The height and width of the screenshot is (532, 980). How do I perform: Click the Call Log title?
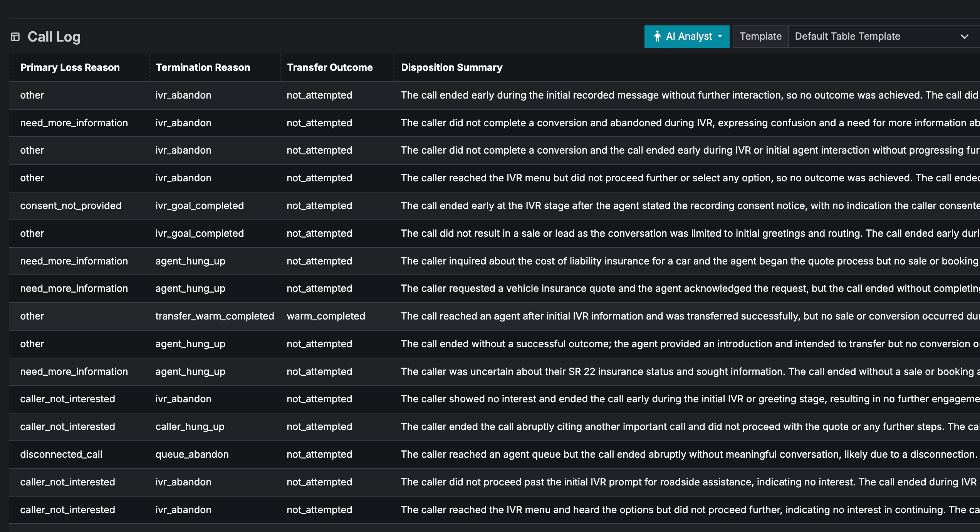[x=54, y=37]
